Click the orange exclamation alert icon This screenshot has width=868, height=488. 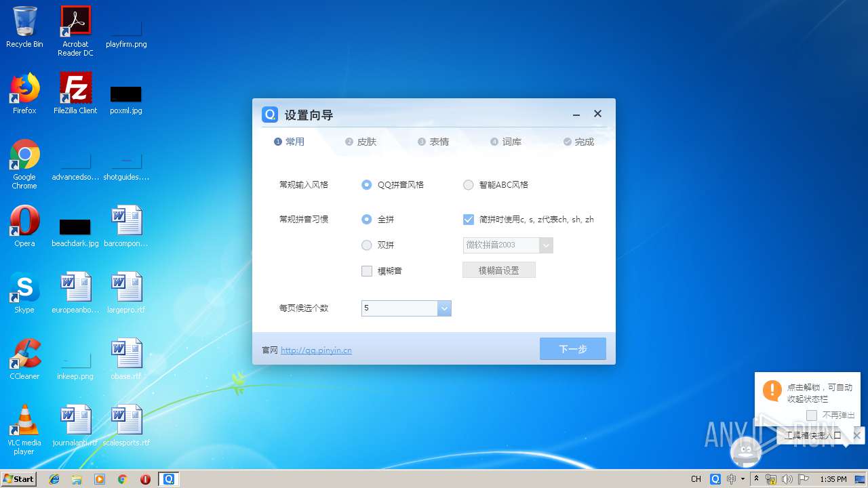(x=772, y=390)
